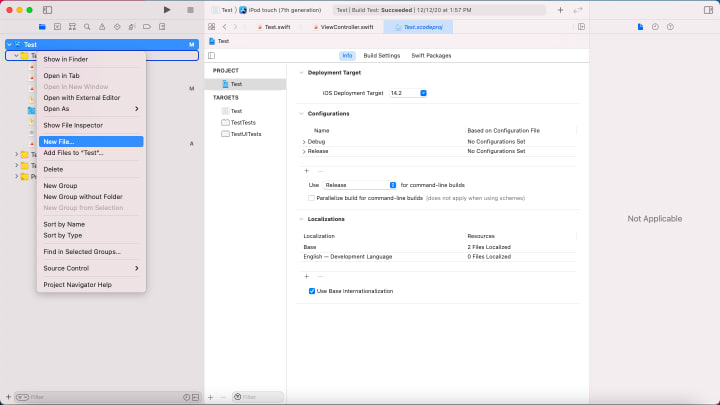Click the Library plus button in toolbar
Viewport: 720px width, 405px height.
coord(560,10)
